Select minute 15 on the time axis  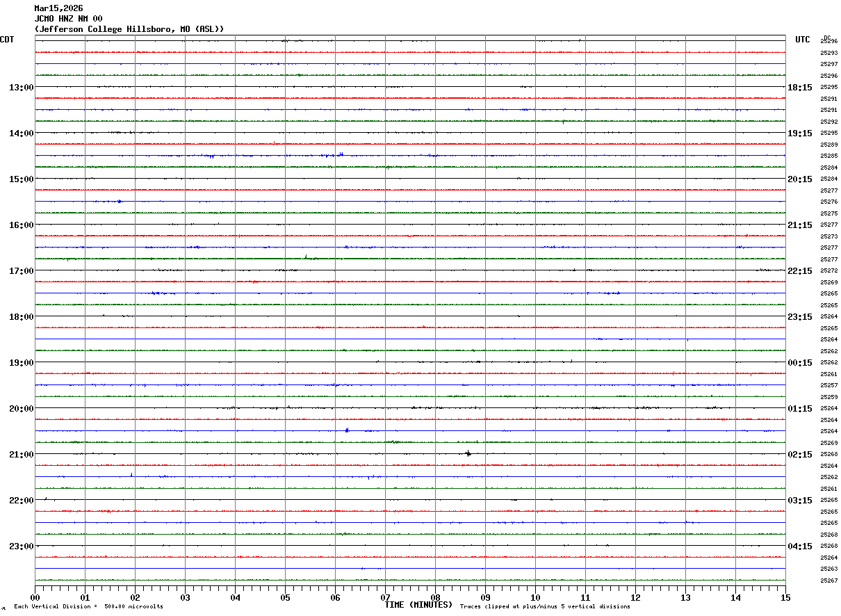point(785,597)
